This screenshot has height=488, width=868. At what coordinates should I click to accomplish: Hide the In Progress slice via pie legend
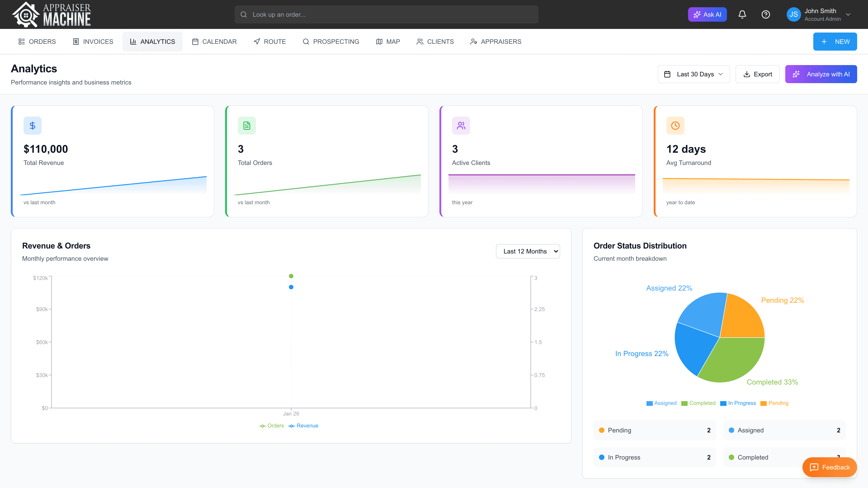738,403
